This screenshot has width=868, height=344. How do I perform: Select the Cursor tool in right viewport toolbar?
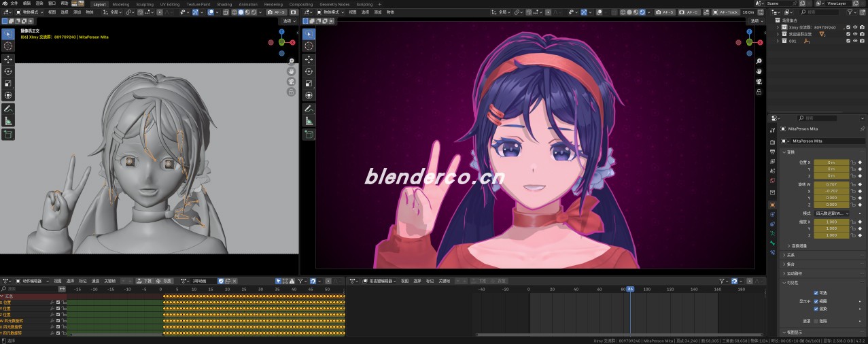click(309, 46)
